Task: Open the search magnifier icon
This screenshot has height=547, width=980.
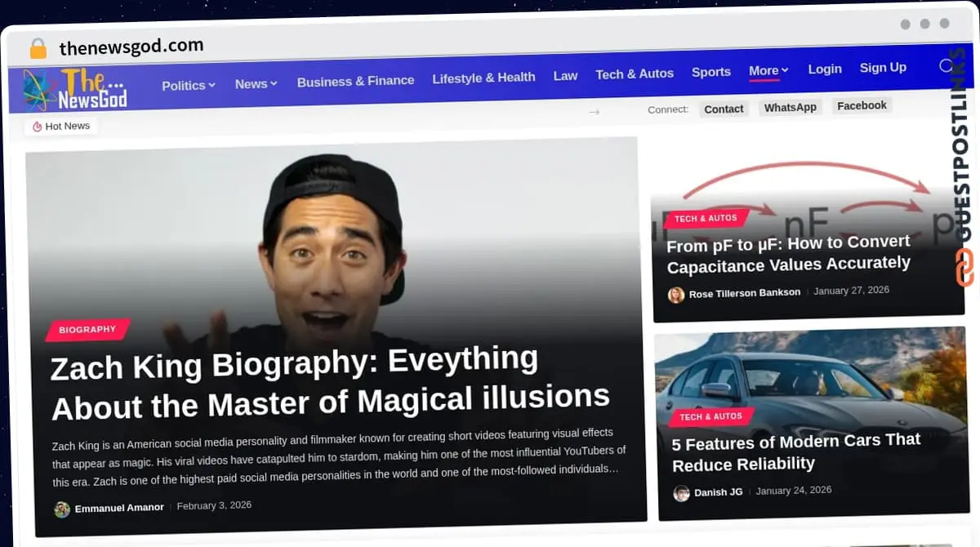Action: [x=947, y=66]
